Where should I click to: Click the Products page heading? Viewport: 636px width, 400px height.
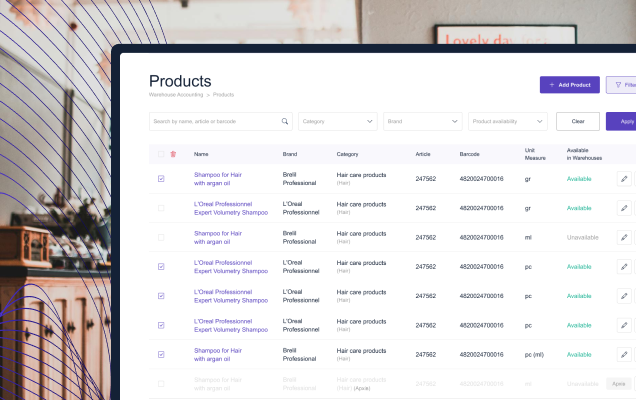pos(180,81)
